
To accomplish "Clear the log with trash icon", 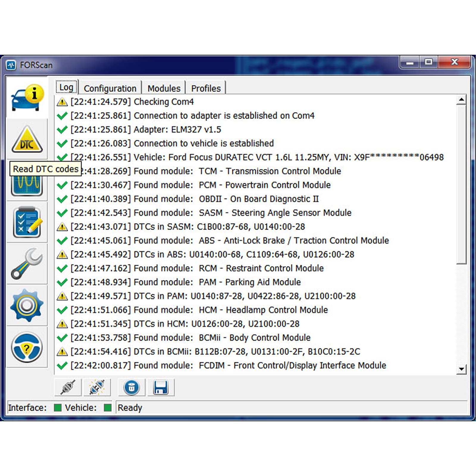I will pyautogui.click(x=131, y=387).
